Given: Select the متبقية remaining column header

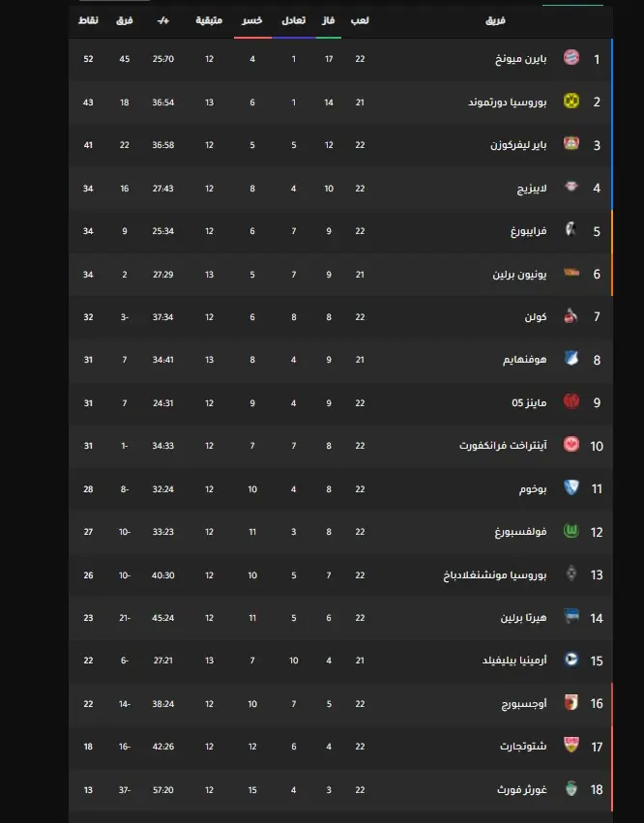Looking at the screenshot, I should point(209,20).
